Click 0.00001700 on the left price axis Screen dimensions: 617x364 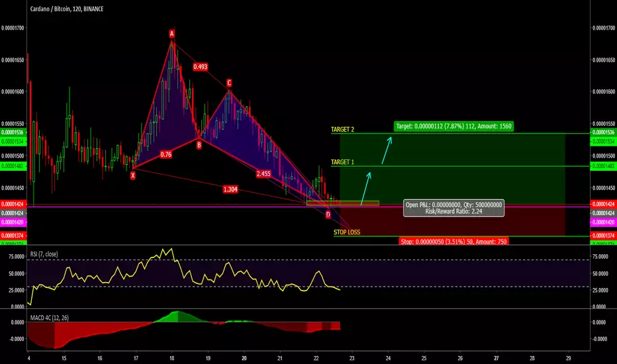13,28
